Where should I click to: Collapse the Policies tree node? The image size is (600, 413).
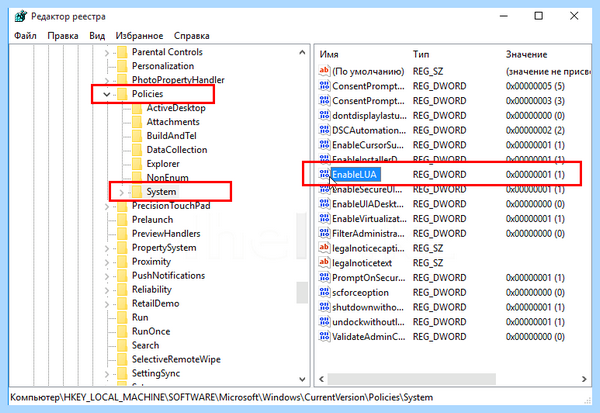[107, 94]
